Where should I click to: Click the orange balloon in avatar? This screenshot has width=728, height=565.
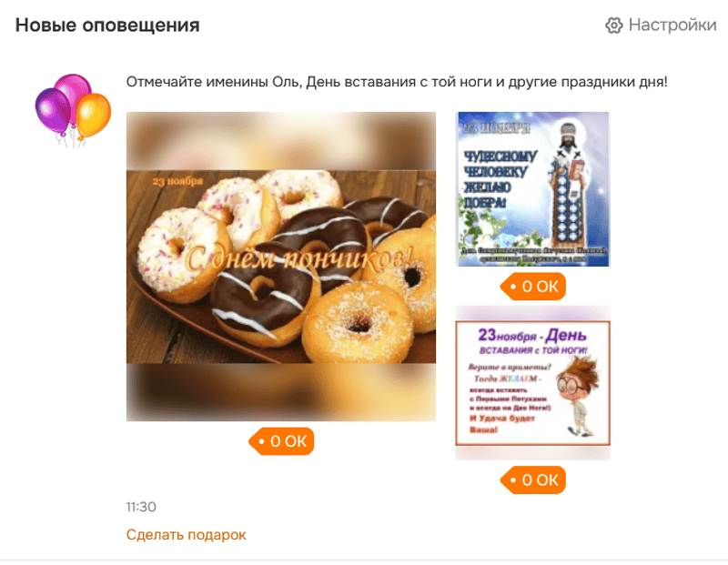94,115
